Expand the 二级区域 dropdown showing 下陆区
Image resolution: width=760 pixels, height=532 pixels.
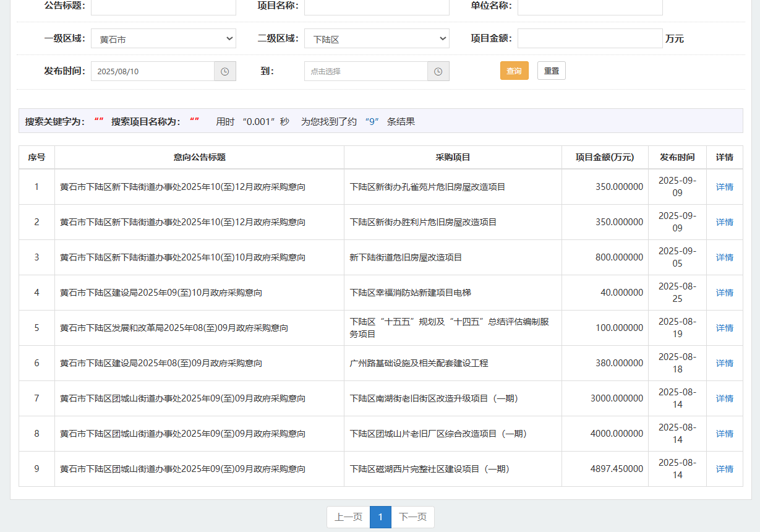(376, 39)
